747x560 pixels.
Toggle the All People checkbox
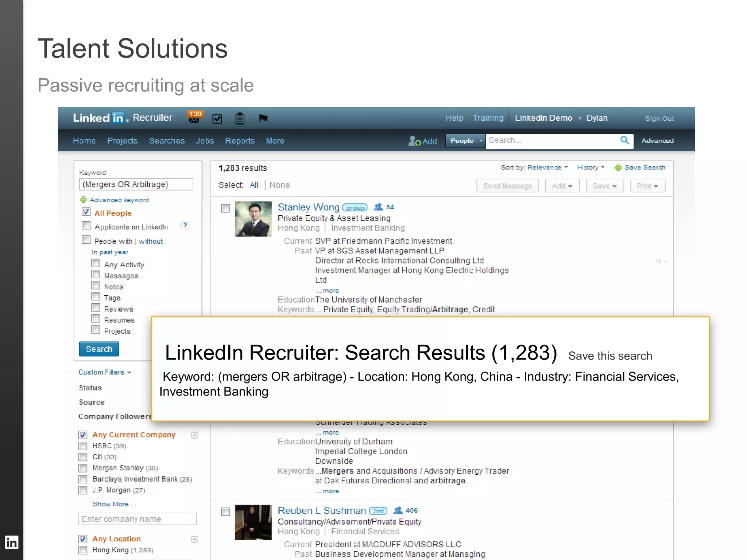click(86, 212)
